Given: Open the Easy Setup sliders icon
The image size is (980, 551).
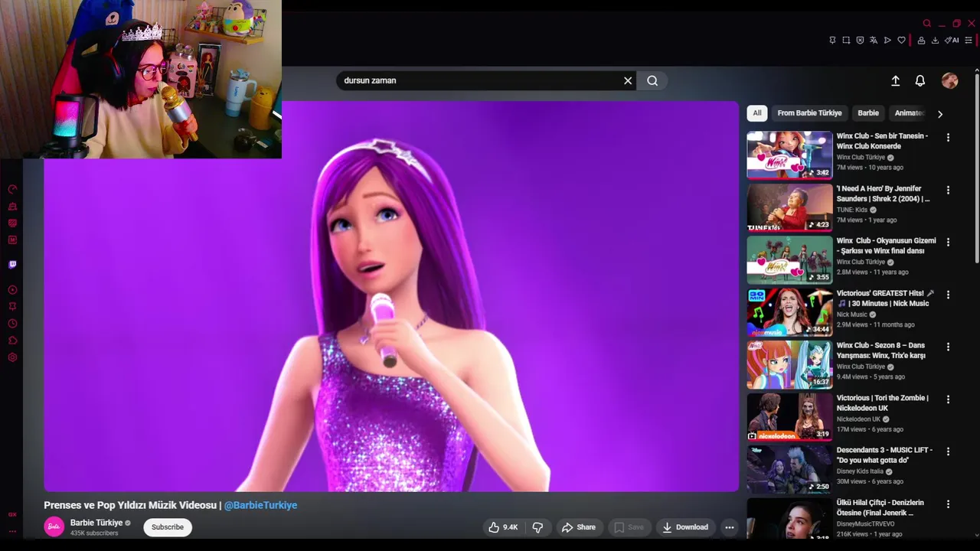Looking at the screenshot, I should tap(969, 41).
